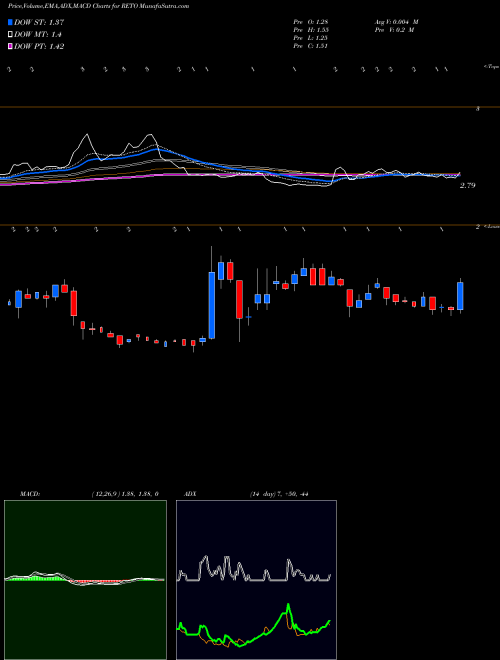The width and height of the screenshot is (500, 660).
Task: Click the 'Pre H: 1.55' value
Action: coord(311,30)
